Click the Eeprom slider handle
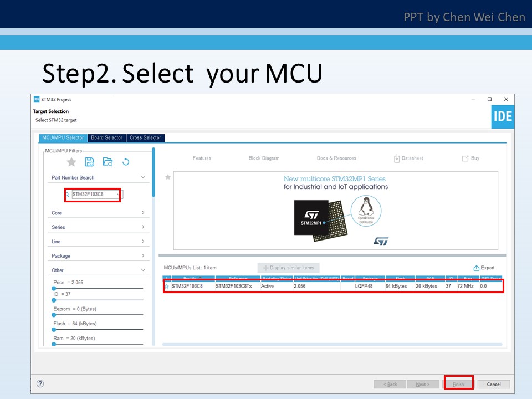532x399 pixels. click(54, 315)
